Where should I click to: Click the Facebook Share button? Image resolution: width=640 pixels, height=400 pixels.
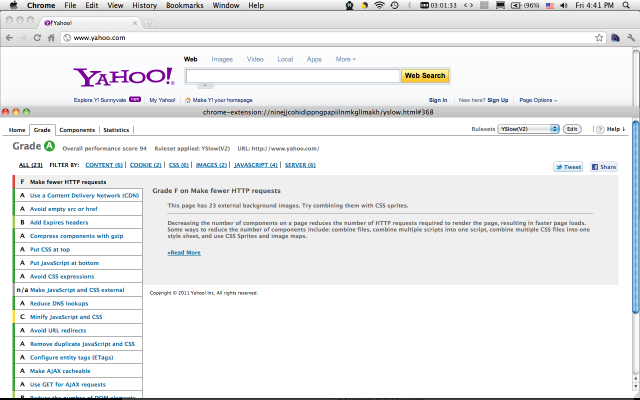tap(604, 167)
